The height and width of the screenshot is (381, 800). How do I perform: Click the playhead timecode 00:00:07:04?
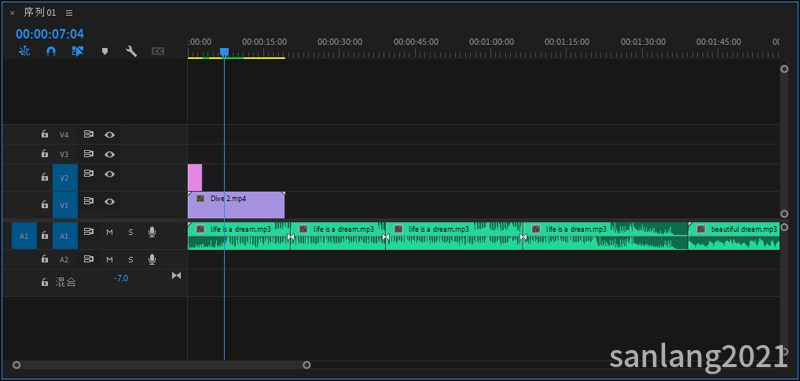coord(49,34)
